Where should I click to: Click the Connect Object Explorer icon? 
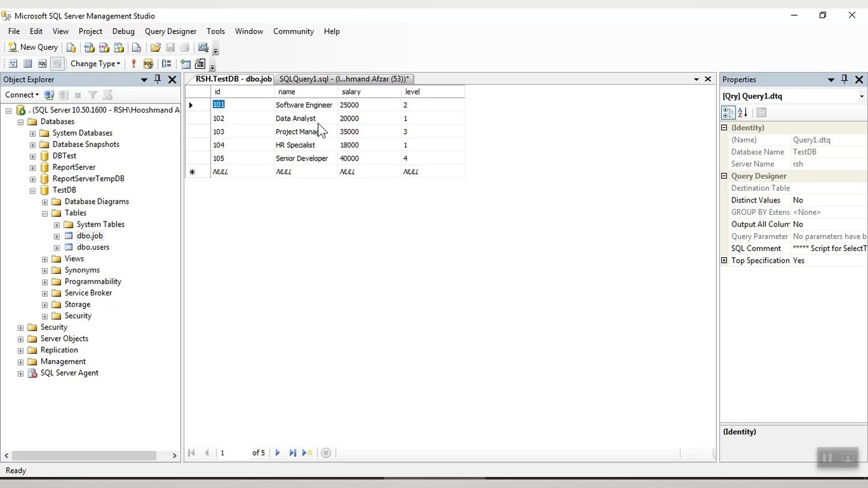click(x=49, y=95)
